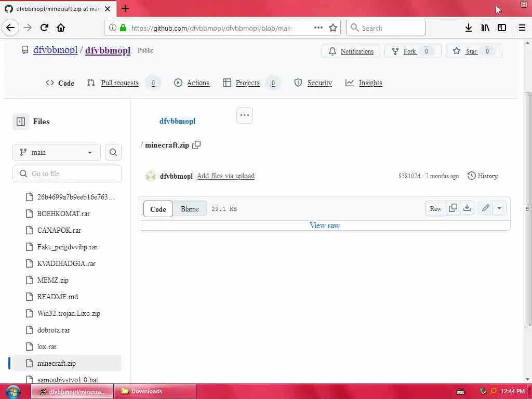Edit this file with the pencil icon
This screenshot has width=532, height=399.
pos(486,208)
